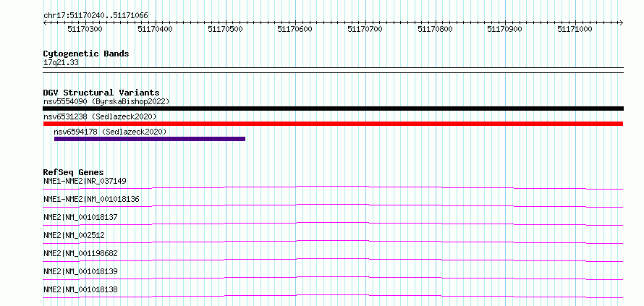Select the 51171000 ruler position label

coord(575,29)
